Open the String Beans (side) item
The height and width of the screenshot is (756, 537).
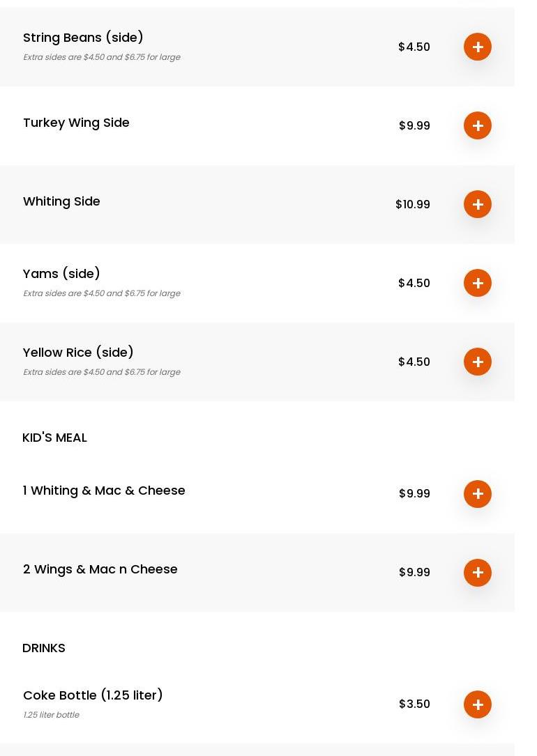[x=83, y=38]
